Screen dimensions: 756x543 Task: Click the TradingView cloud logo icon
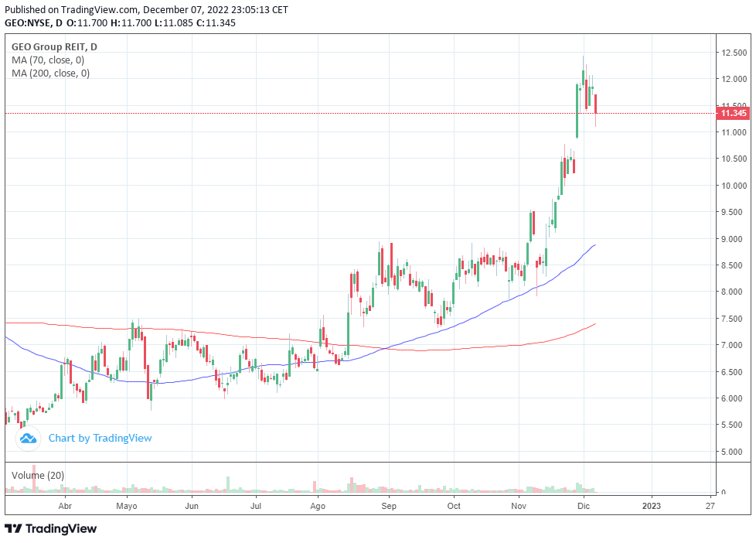click(x=28, y=439)
